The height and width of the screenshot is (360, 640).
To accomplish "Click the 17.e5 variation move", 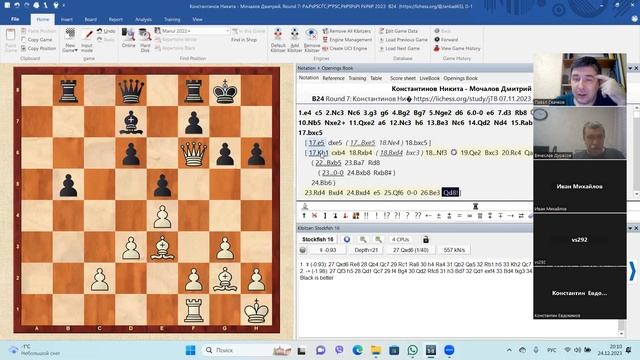I will point(316,143).
